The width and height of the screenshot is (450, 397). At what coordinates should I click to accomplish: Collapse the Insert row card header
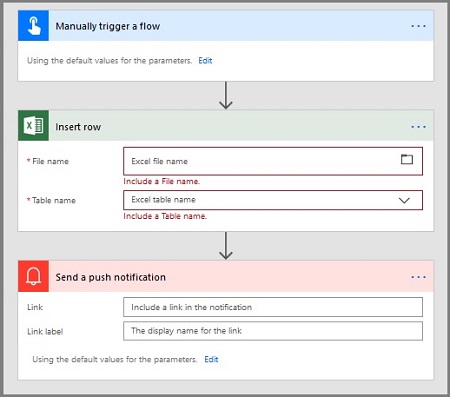226,126
